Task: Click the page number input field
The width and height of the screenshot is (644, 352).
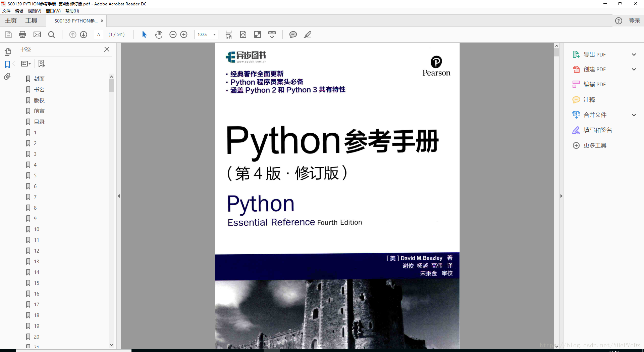Action: point(99,35)
